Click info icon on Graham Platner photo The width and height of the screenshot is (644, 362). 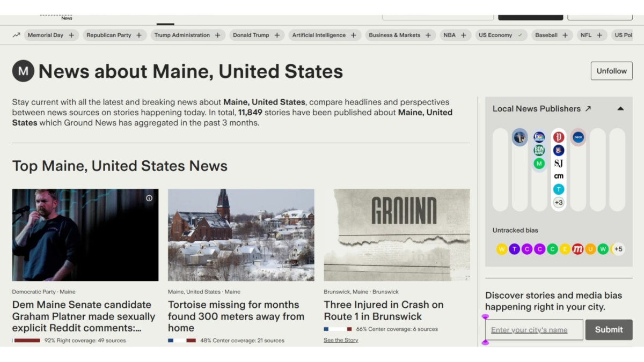click(149, 198)
